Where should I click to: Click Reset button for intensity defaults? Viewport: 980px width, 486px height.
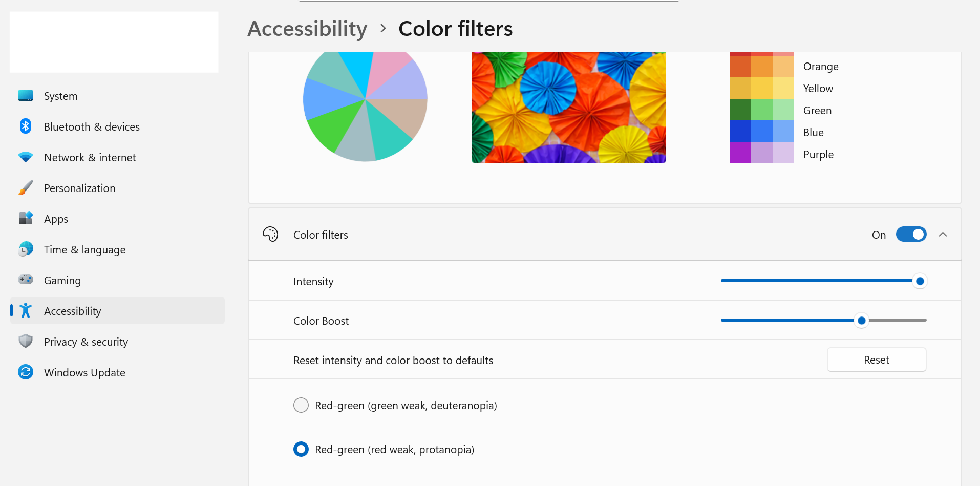(x=876, y=360)
